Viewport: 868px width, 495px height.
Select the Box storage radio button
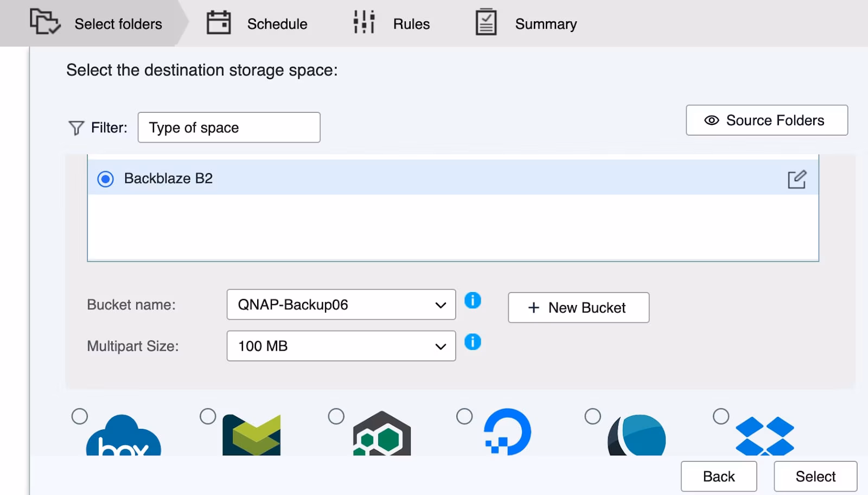[80, 416]
